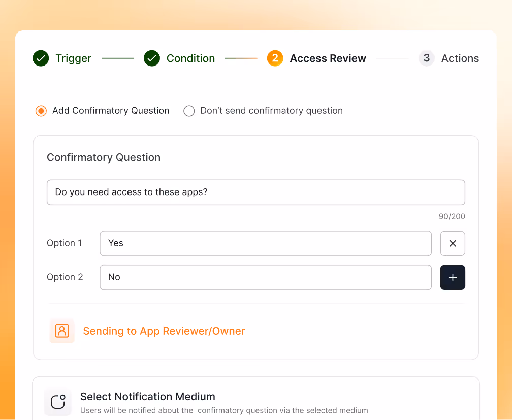The image size is (512, 420).
Task: Click the Select Notification Medium bell icon
Action: [x=57, y=401]
